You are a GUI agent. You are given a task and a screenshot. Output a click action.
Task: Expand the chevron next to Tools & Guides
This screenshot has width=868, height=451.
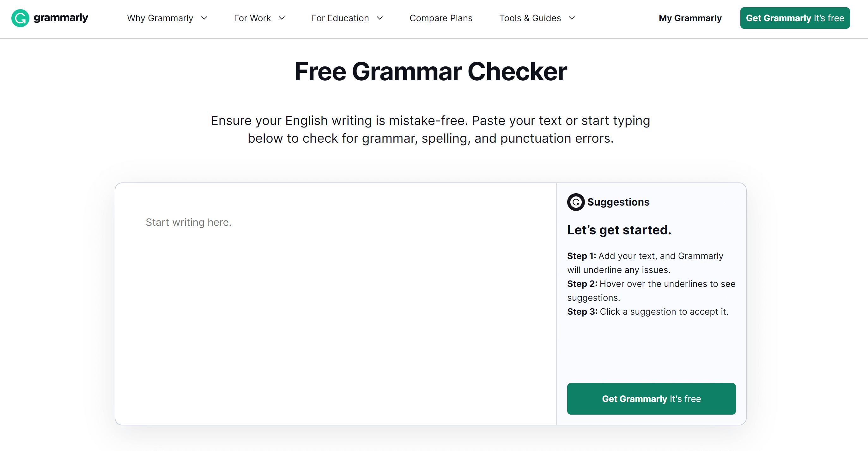572,18
